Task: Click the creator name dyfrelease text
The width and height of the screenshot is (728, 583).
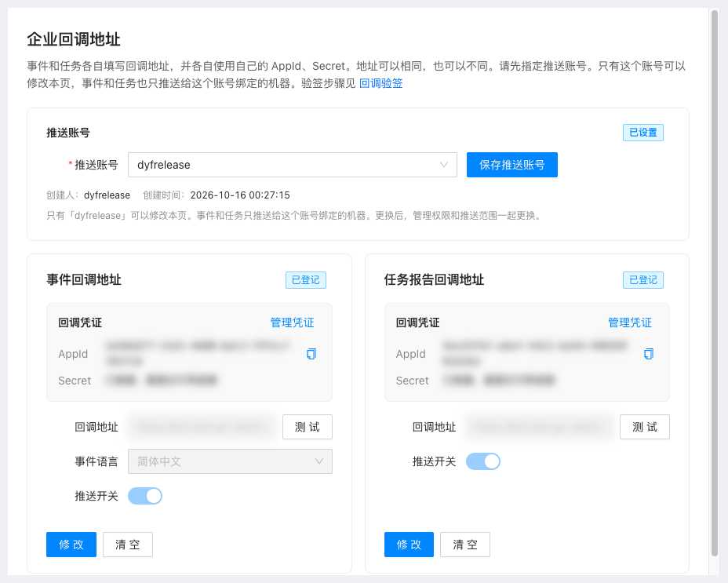Action: tap(107, 195)
